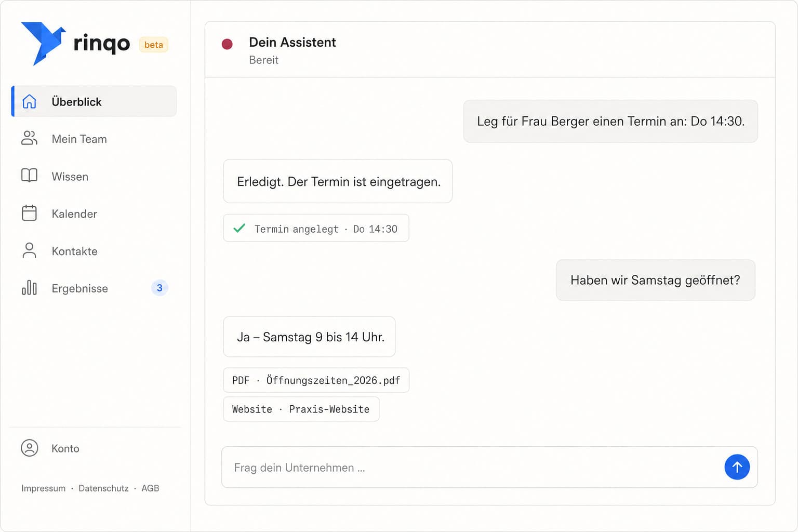Click the Dein Assistent title
Screen dimensions: 798x532
pyautogui.click(x=292, y=42)
